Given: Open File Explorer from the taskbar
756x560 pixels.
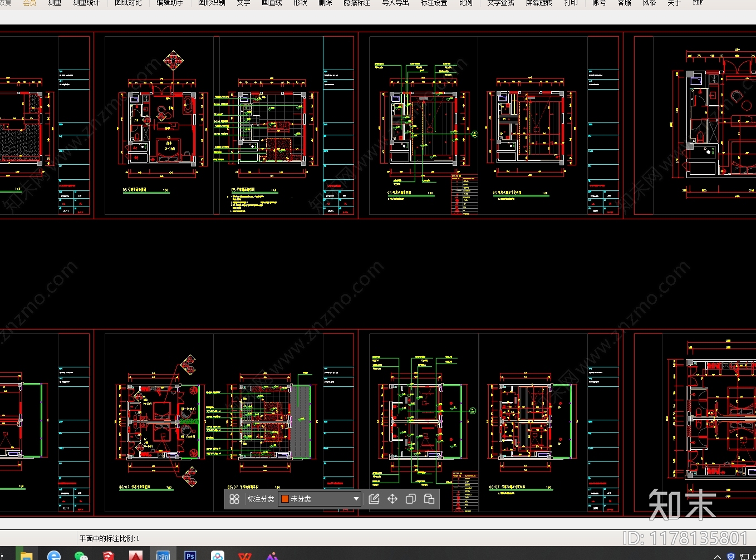Looking at the screenshot, I should [26, 556].
